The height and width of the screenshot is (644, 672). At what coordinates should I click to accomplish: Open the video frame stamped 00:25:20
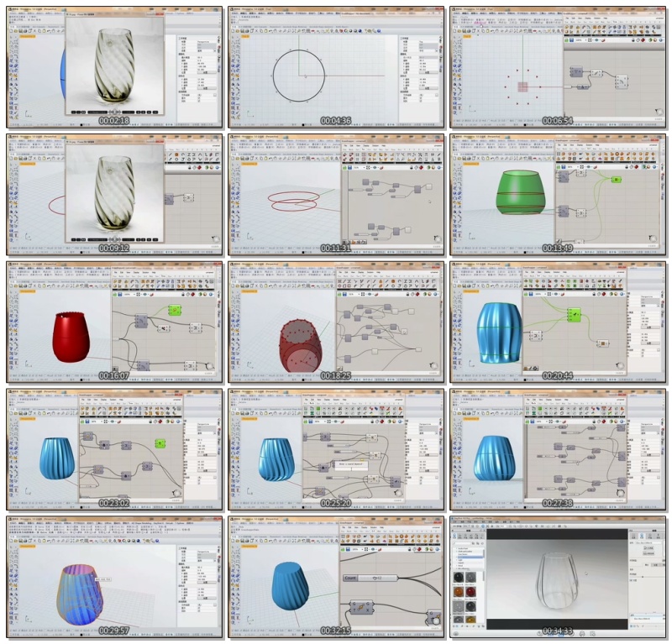tap(336, 449)
